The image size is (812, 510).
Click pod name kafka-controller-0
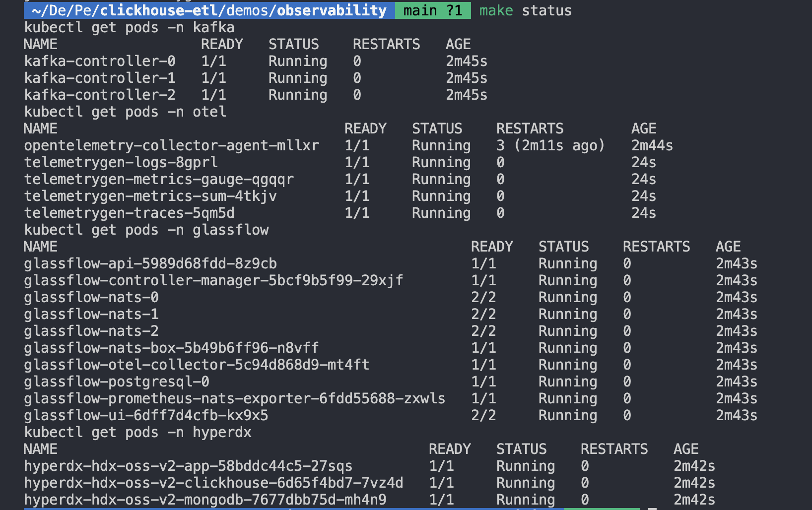coord(100,61)
